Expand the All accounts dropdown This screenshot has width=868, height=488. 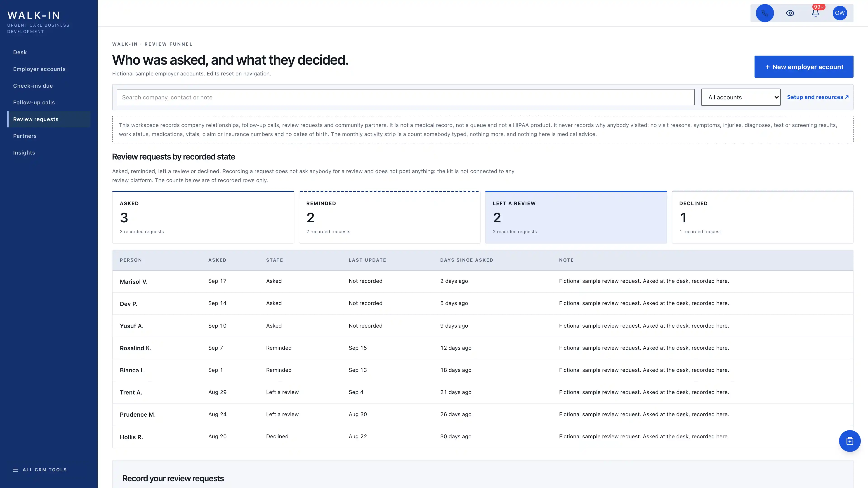pos(741,97)
